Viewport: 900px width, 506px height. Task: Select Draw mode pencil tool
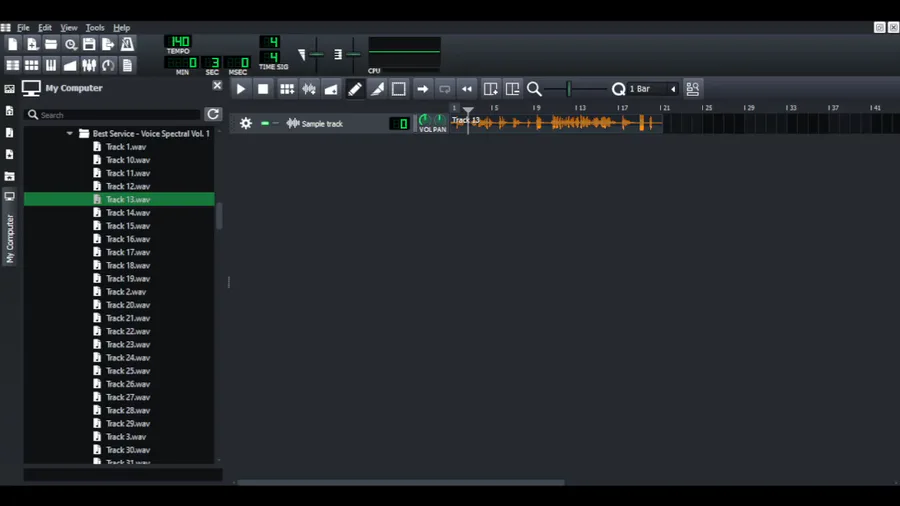pos(355,89)
